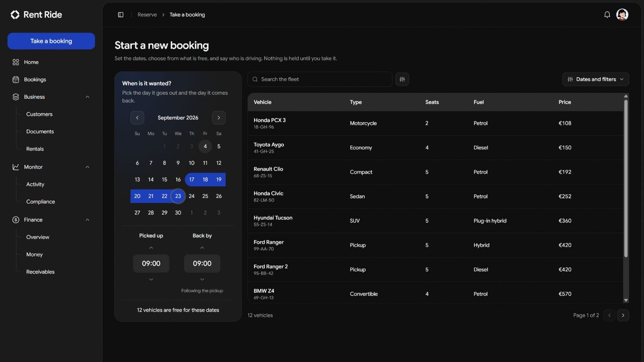Open the notifications bell

tap(607, 15)
